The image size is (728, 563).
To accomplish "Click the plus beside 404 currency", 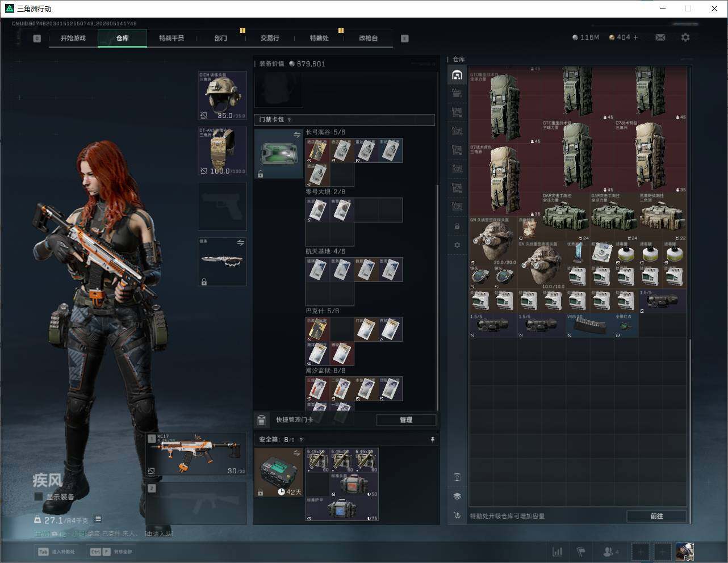I will click(x=636, y=37).
